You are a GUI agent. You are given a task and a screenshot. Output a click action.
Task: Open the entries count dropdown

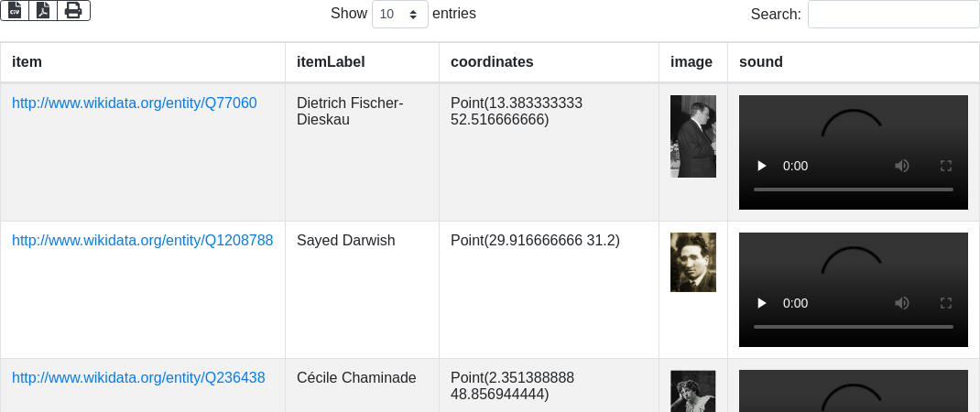[400, 15]
